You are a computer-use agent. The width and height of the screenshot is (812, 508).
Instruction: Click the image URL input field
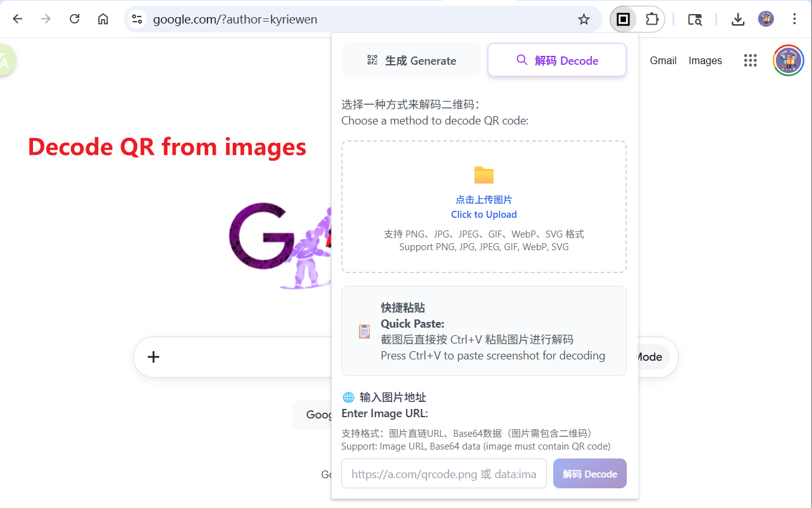point(443,473)
